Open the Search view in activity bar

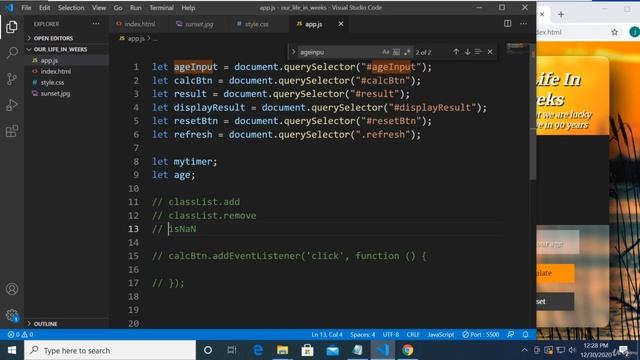pyautogui.click(x=12, y=53)
